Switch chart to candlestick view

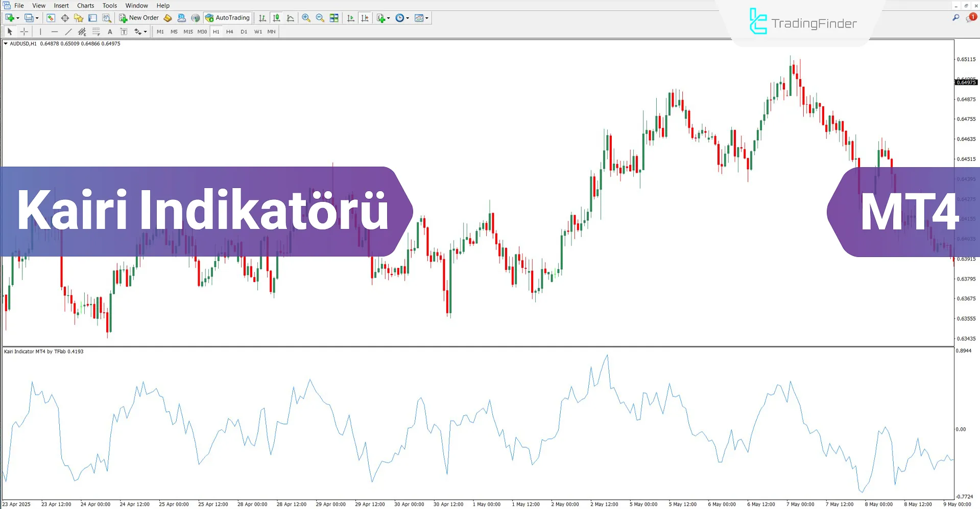[276, 17]
